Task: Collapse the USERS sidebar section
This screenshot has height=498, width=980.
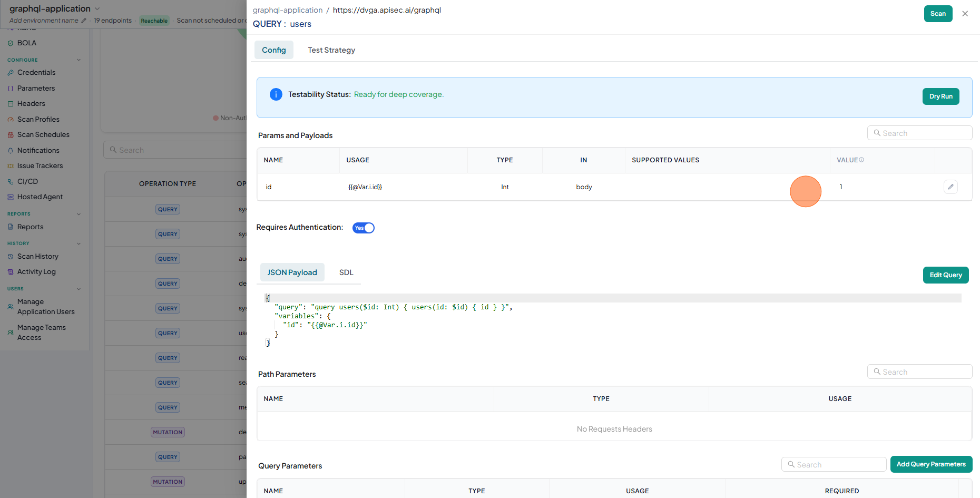Action: 79,289
